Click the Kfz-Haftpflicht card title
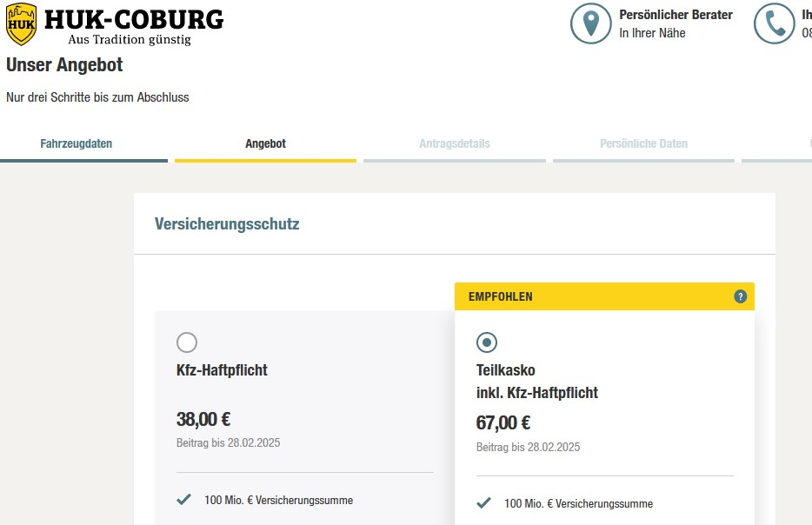 pyautogui.click(x=222, y=370)
